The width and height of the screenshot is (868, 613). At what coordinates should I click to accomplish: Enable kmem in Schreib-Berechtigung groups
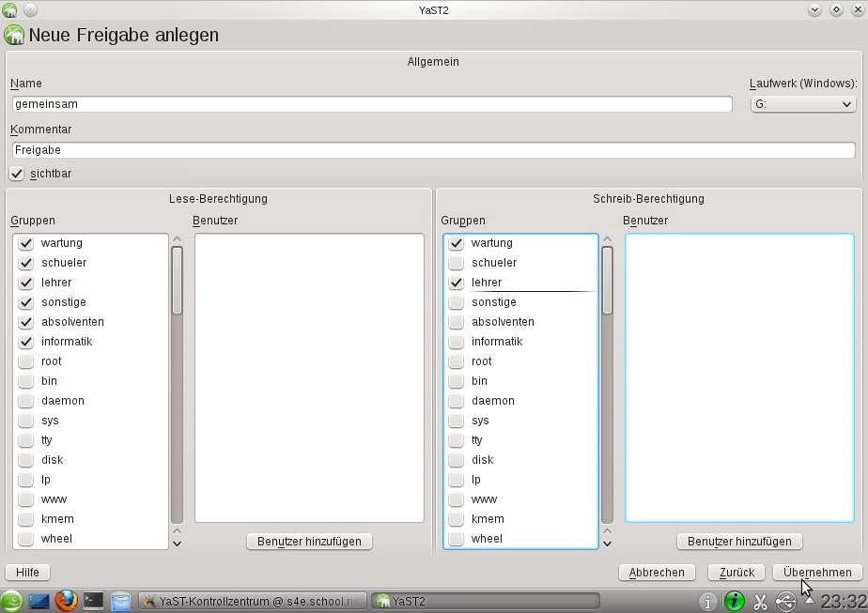pos(456,519)
